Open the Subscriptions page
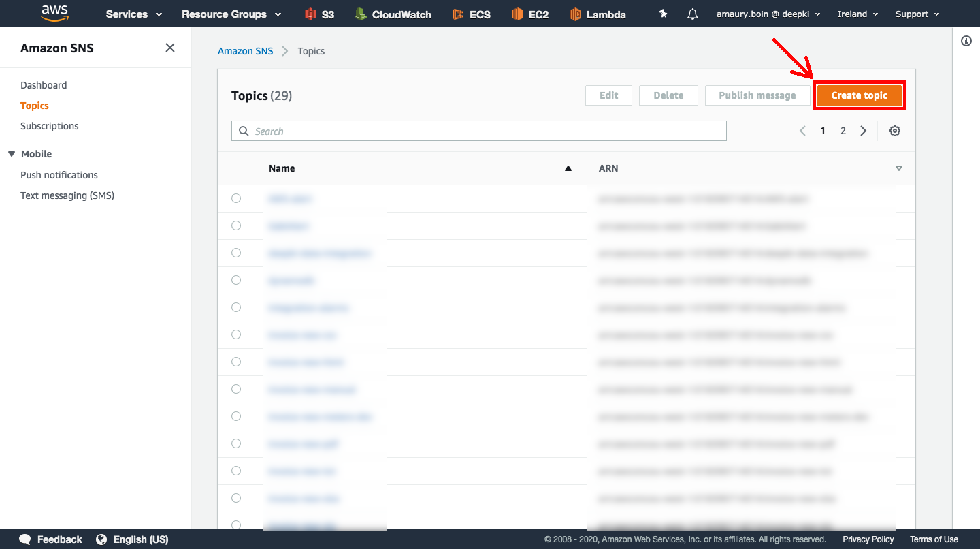Screen dimensions: 980x549 click(50, 126)
